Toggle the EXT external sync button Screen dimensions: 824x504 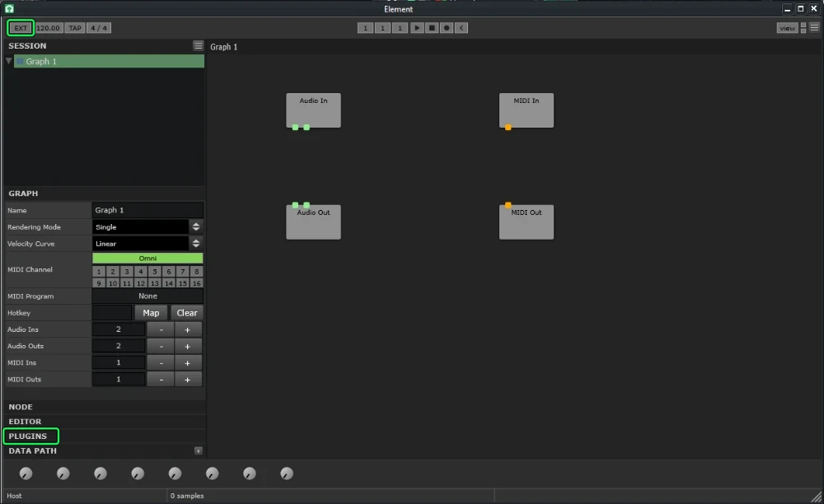coord(21,28)
